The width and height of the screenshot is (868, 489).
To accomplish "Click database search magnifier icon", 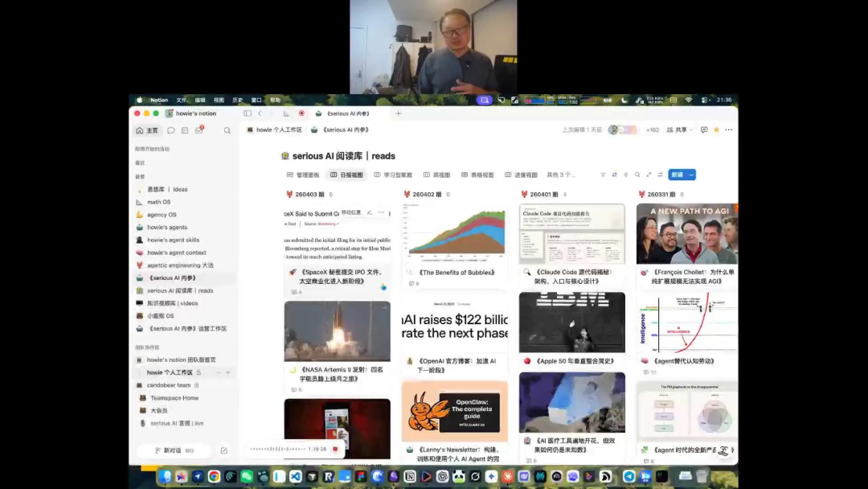I will [637, 175].
